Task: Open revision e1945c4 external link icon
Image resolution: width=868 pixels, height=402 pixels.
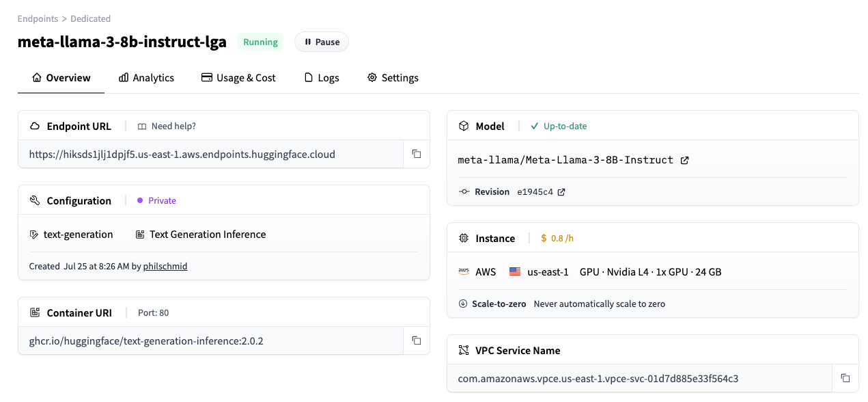Action: point(561,192)
